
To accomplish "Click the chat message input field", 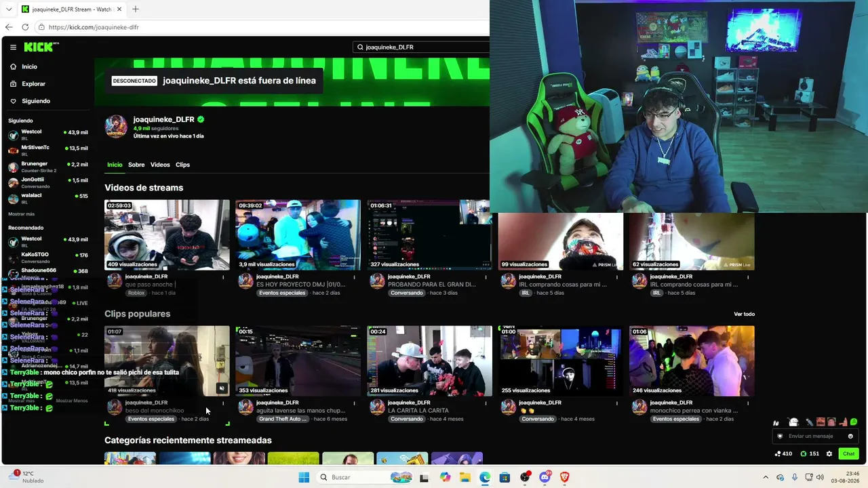I will click(x=815, y=436).
